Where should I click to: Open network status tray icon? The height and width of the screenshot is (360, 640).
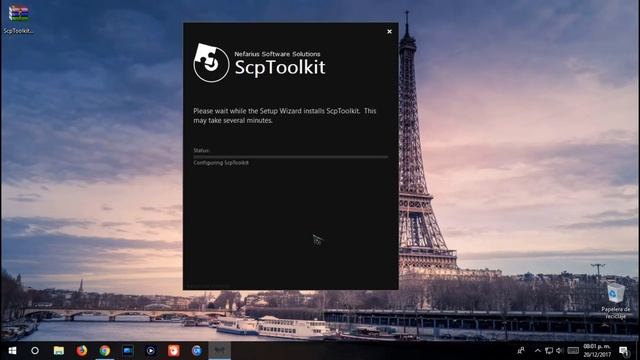point(549,351)
